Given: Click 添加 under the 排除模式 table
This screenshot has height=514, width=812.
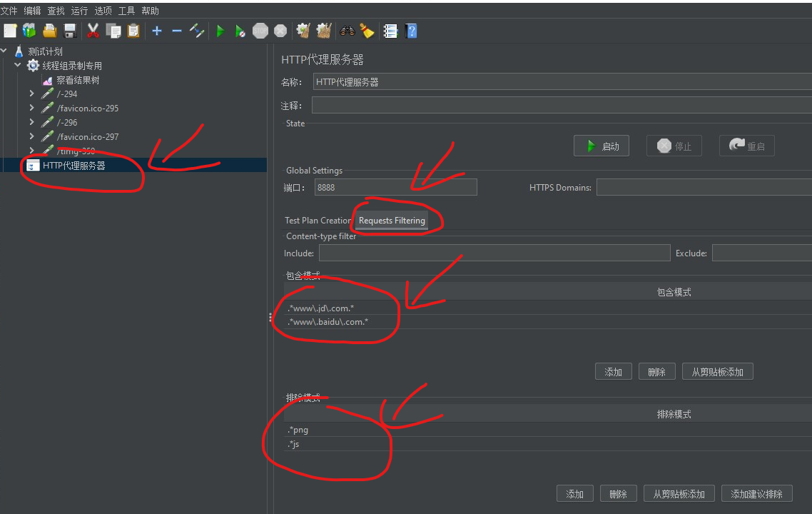Looking at the screenshot, I should point(575,494).
